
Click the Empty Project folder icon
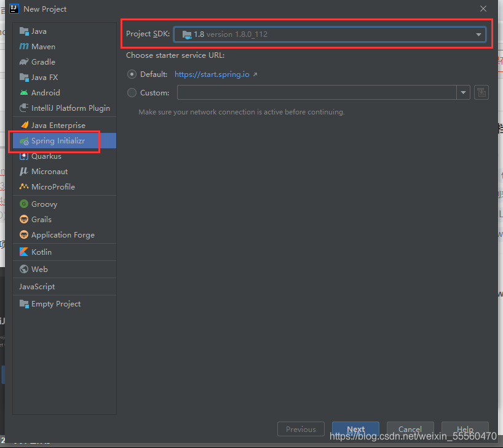pyautogui.click(x=24, y=304)
